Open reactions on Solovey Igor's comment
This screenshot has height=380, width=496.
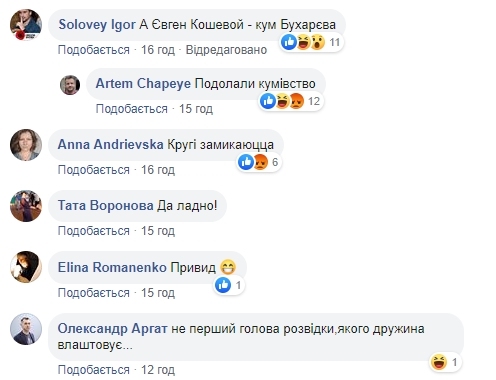coord(311,42)
